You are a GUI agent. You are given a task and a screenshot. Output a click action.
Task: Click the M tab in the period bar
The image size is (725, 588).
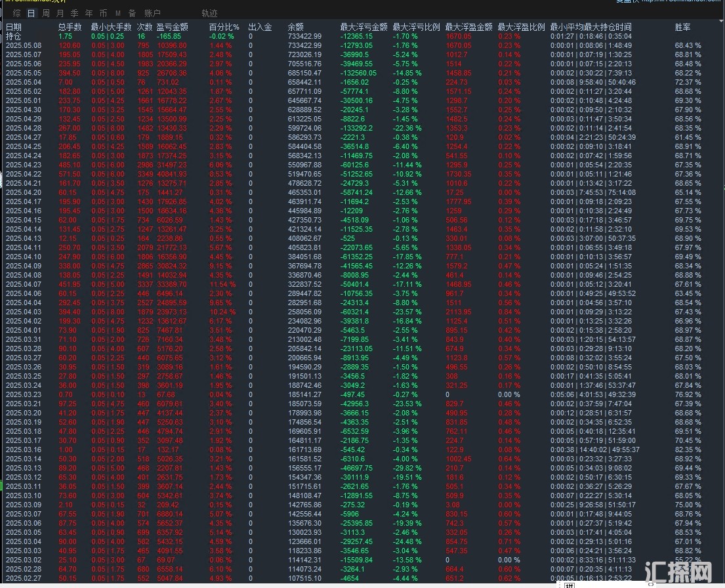click(x=117, y=13)
